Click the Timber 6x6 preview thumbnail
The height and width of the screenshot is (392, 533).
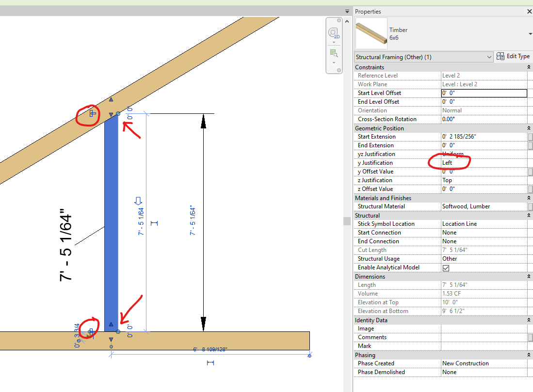371,33
